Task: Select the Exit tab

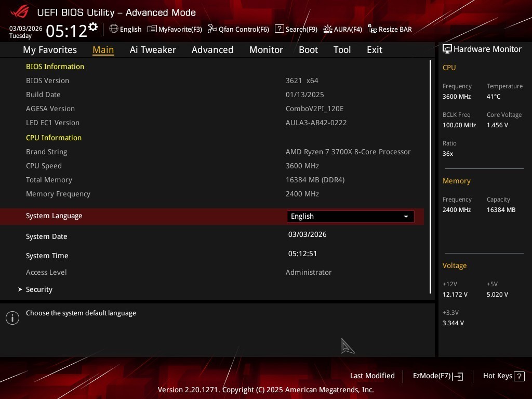Action: click(x=375, y=50)
